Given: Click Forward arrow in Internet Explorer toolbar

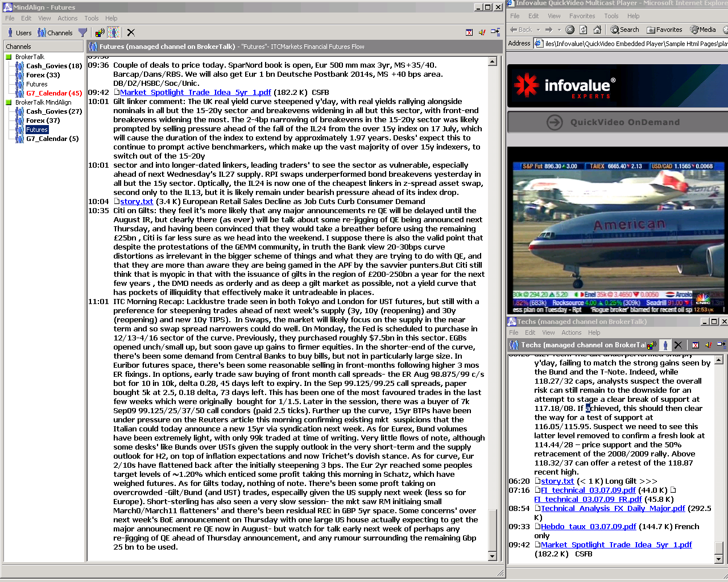Looking at the screenshot, I should 549,30.
